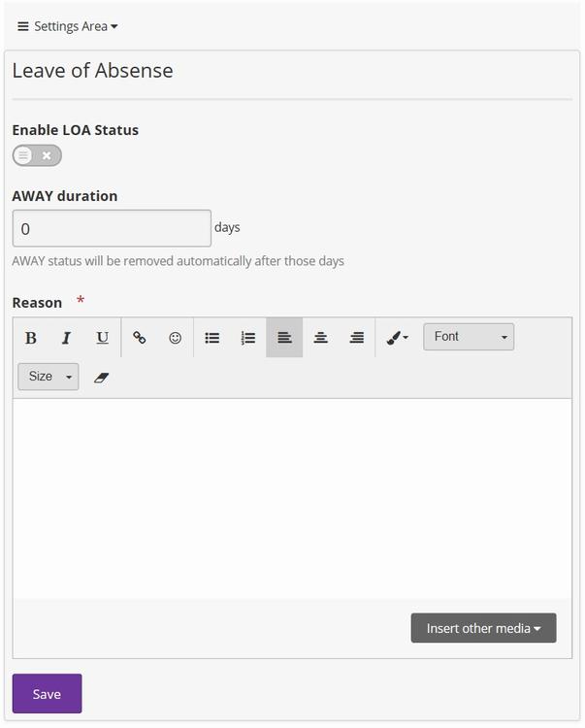Open the emoticon picker

point(176,338)
